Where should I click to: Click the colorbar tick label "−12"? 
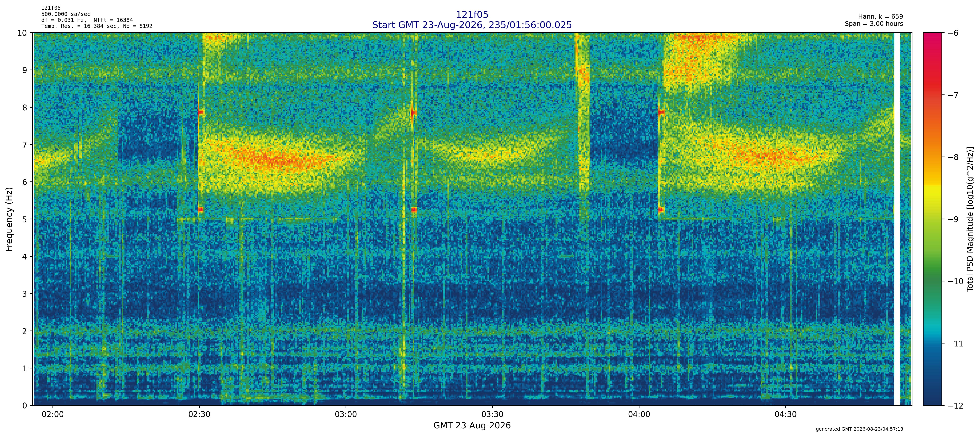(x=955, y=406)
